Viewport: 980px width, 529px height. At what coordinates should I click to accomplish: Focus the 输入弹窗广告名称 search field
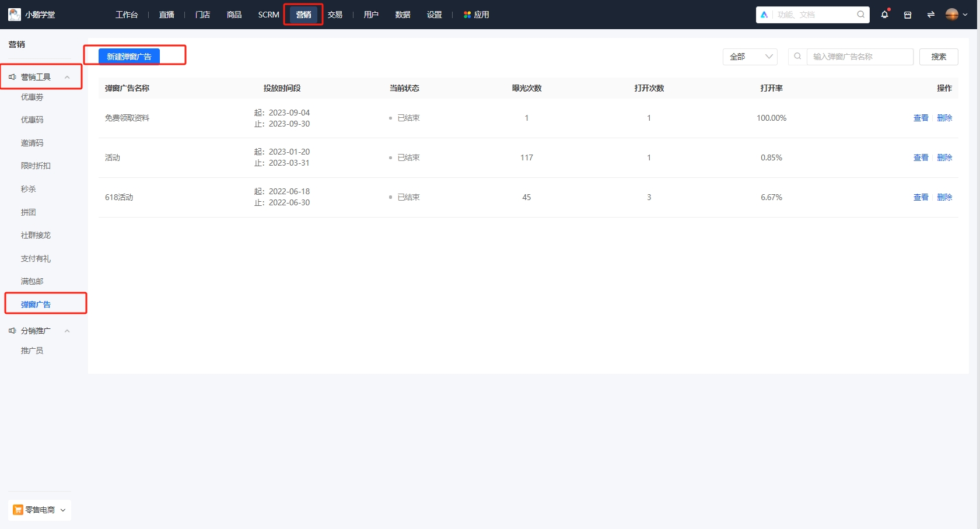pos(859,57)
